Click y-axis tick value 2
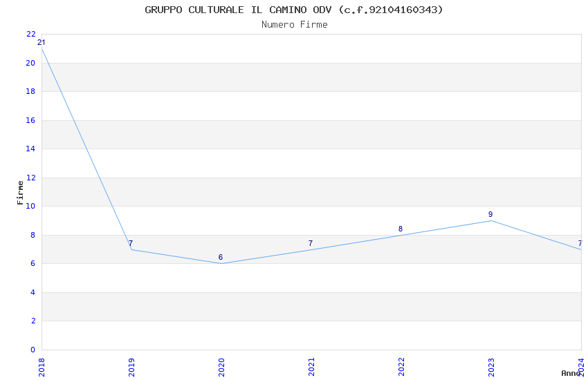588x380 pixels. click(33, 321)
